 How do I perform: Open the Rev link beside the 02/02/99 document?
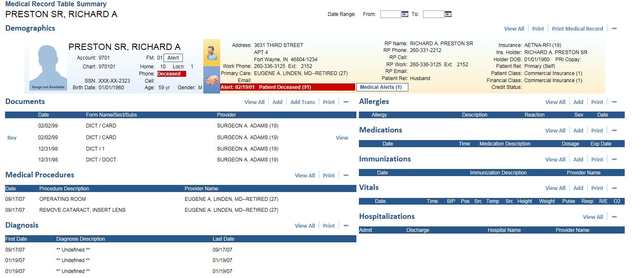tap(12, 138)
